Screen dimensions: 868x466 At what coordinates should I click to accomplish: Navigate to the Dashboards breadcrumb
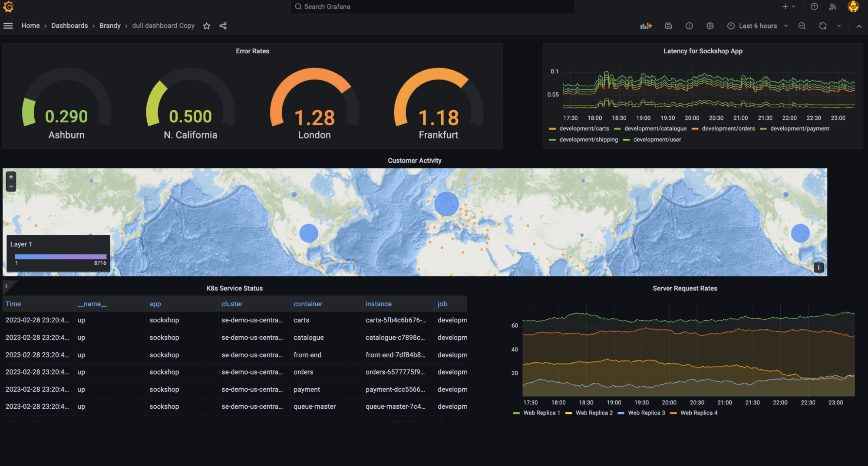[x=69, y=26]
